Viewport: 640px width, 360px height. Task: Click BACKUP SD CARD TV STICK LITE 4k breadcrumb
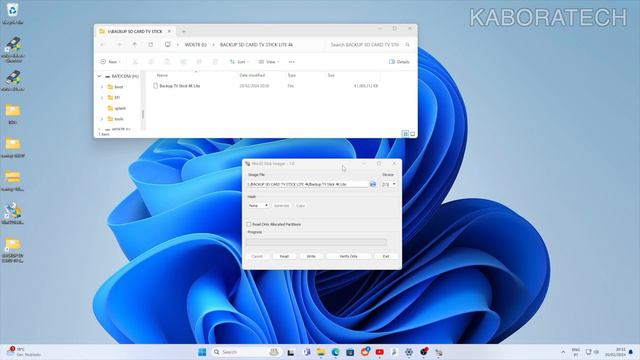[256, 44]
